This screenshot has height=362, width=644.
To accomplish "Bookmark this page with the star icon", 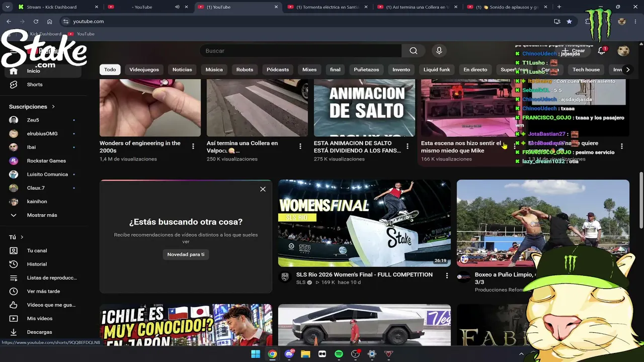I will click(x=569, y=22).
